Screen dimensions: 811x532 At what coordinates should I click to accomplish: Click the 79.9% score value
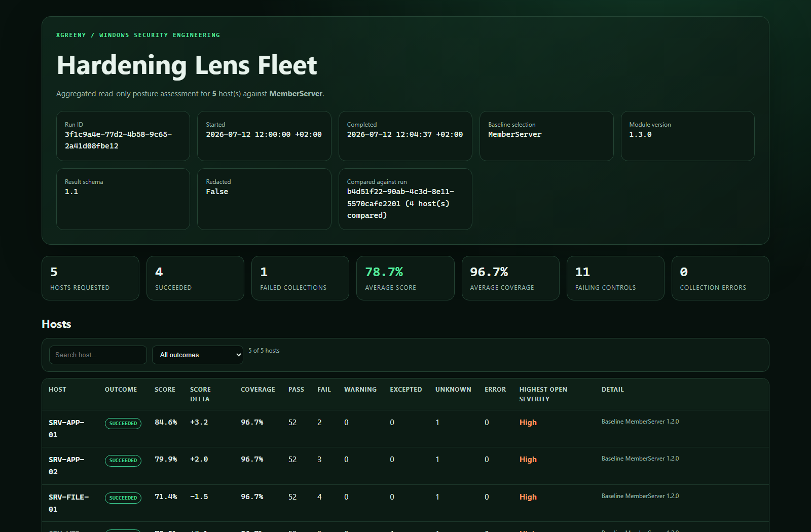click(x=166, y=459)
